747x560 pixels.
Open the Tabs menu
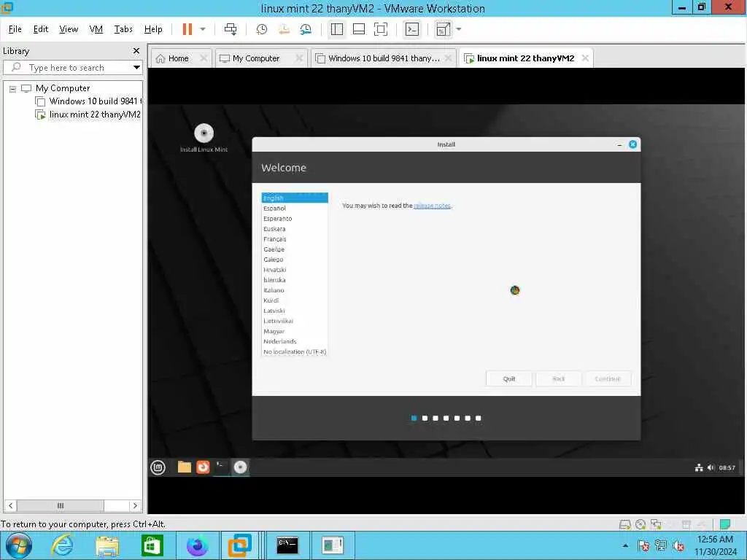click(x=123, y=29)
